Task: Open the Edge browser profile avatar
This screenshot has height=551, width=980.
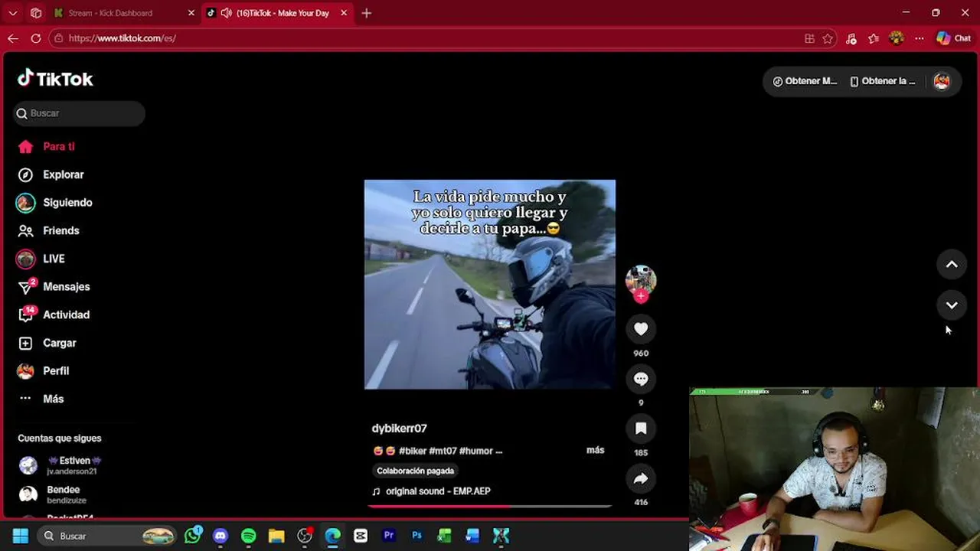Action: pos(897,38)
